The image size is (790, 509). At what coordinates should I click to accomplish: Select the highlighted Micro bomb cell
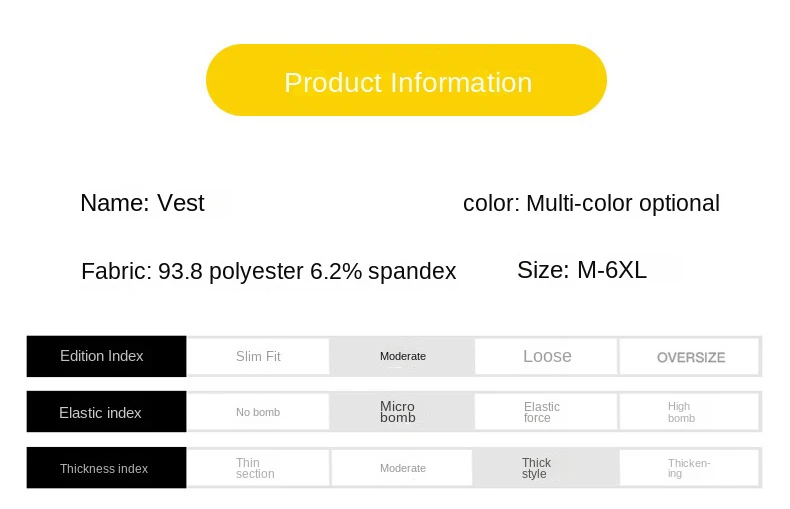pyautogui.click(x=402, y=412)
